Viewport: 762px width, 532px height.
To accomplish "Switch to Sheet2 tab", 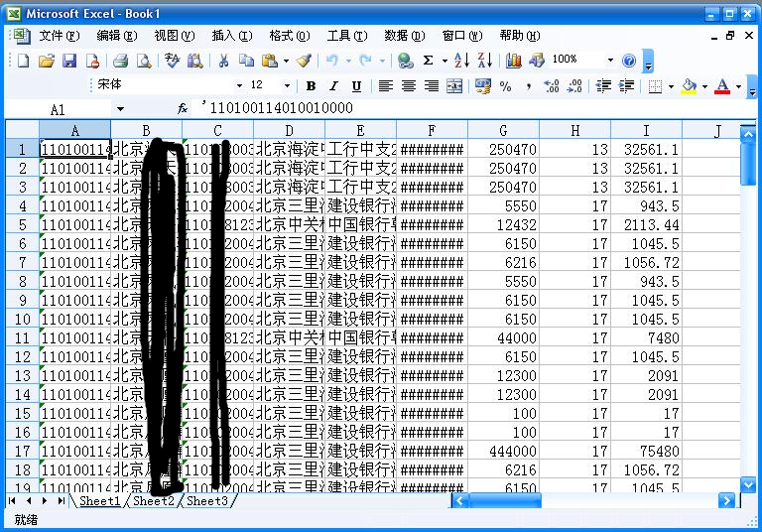I will [x=154, y=500].
